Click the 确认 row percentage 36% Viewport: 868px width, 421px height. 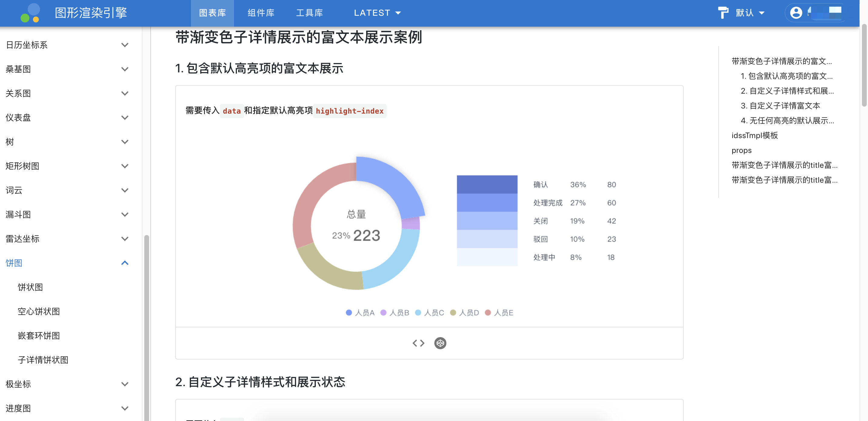pos(578,184)
